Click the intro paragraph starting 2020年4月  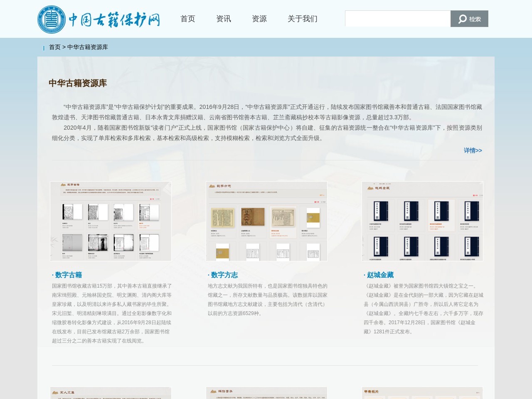point(267,133)
